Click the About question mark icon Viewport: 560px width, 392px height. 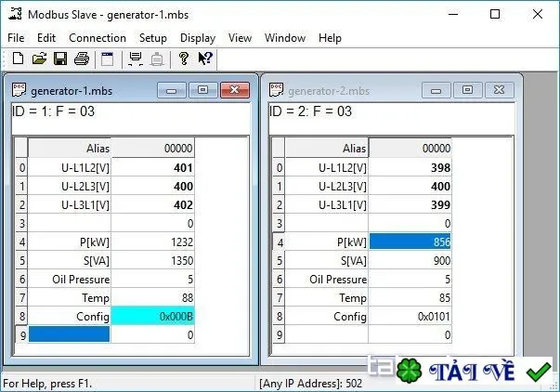[184, 59]
